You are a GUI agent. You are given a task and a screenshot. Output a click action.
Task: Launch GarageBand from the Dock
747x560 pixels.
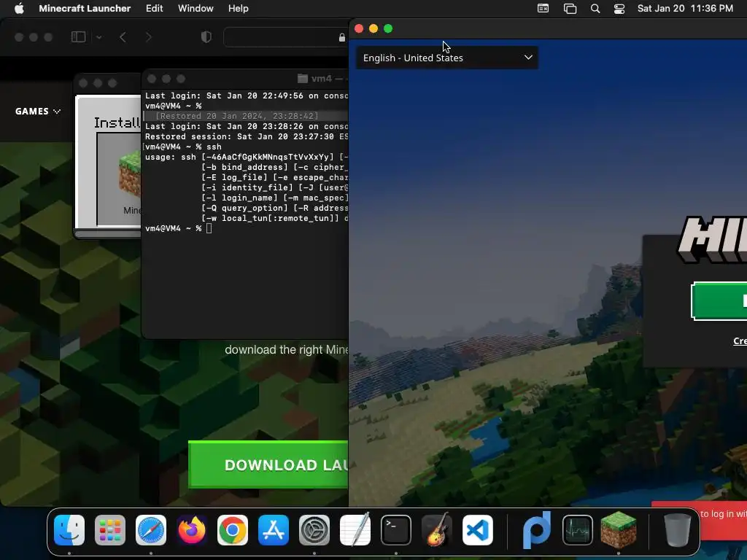point(437,530)
